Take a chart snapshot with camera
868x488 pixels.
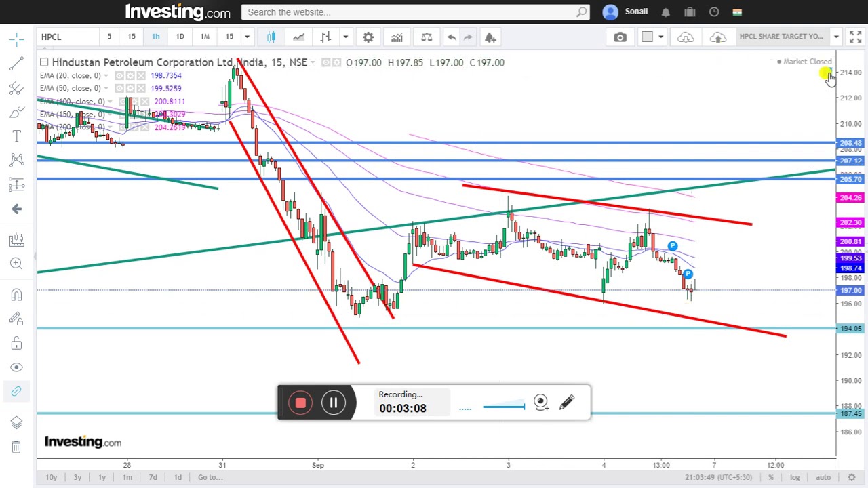(620, 37)
